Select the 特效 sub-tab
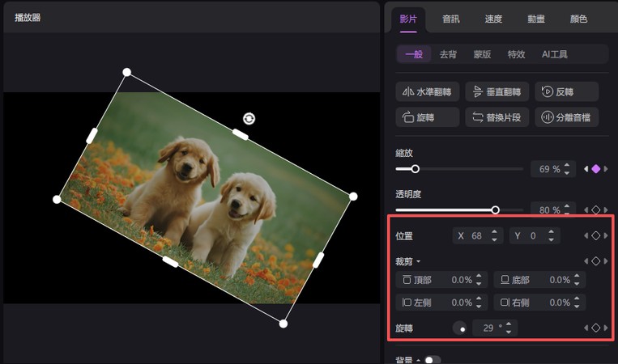 point(516,54)
